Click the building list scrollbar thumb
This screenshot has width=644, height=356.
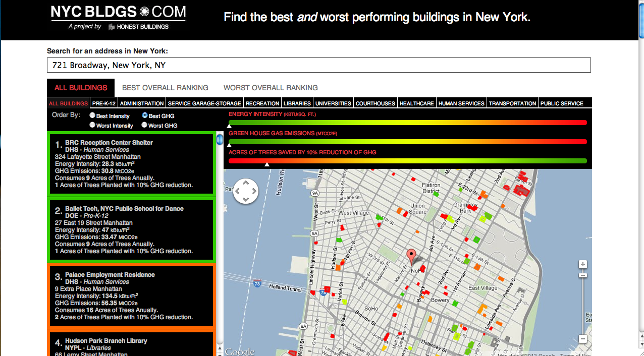click(220, 139)
